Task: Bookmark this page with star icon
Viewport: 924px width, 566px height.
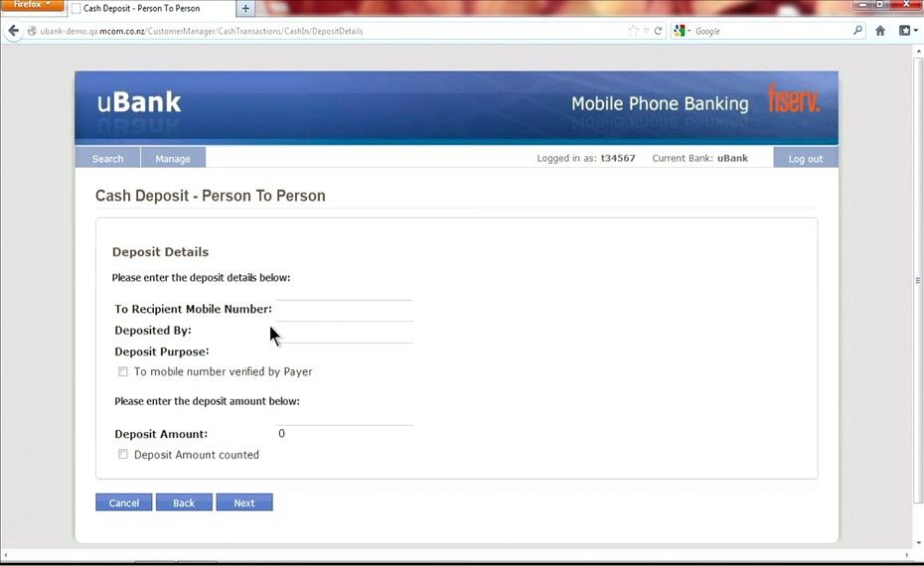Action: 634,31
